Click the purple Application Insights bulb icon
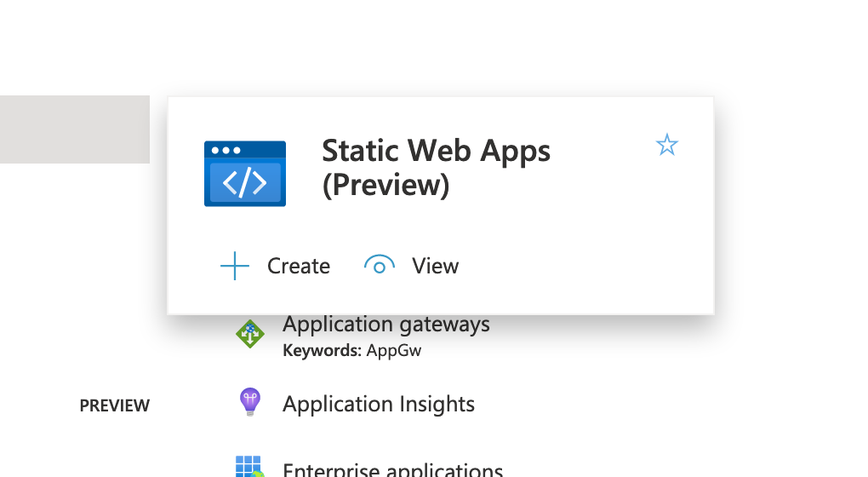Viewport: 868px width, 477px height. [249, 402]
